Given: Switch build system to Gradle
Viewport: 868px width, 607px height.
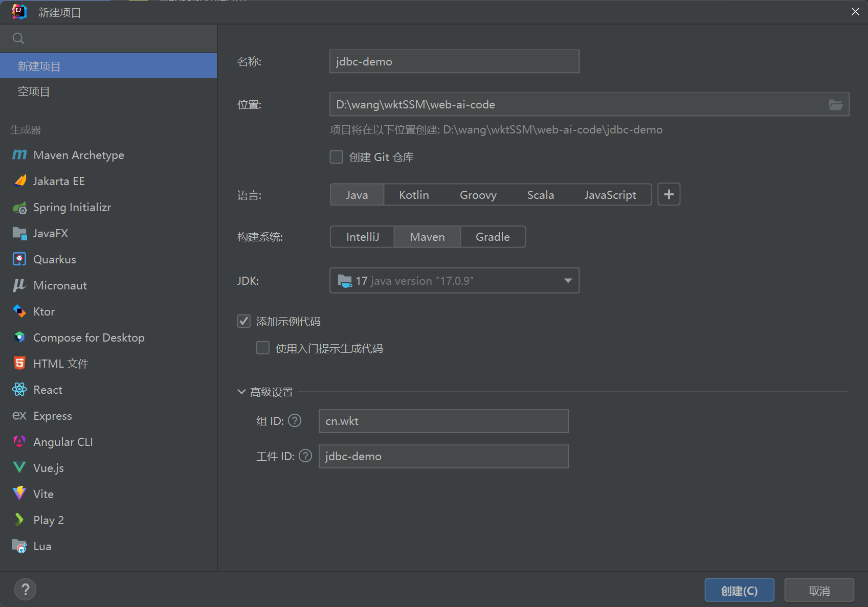Looking at the screenshot, I should [x=492, y=237].
